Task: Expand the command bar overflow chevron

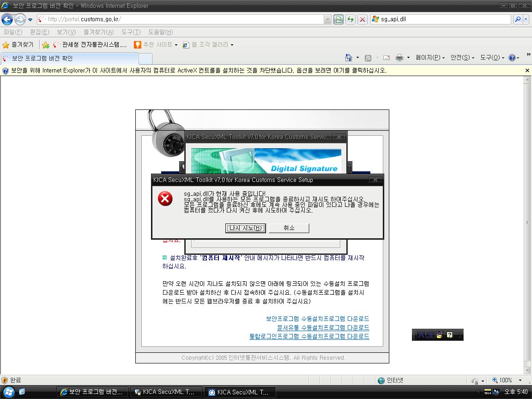Action: coord(528,54)
